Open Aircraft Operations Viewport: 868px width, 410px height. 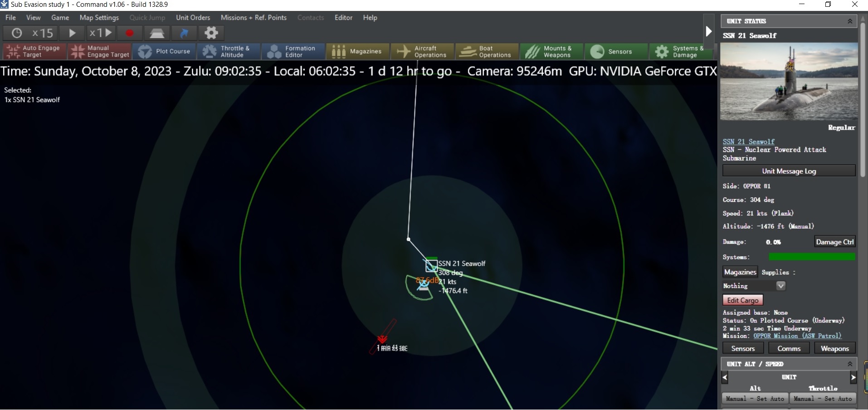(x=423, y=51)
